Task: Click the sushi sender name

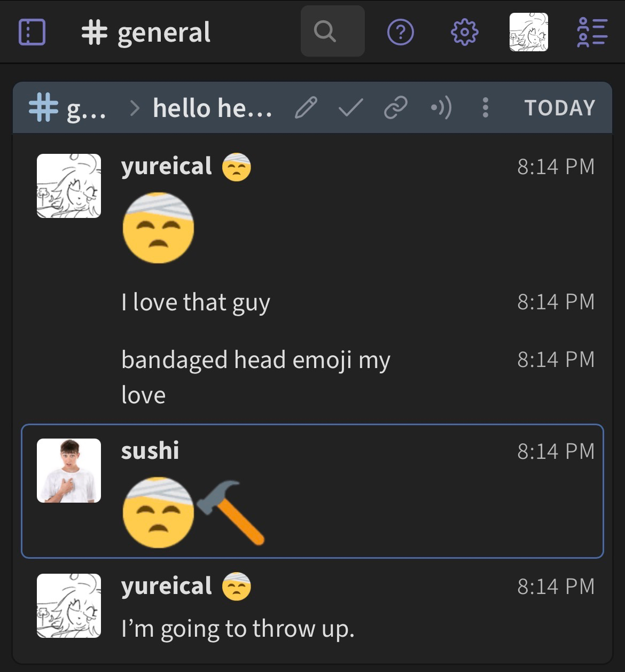Action: tap(150, 451)
